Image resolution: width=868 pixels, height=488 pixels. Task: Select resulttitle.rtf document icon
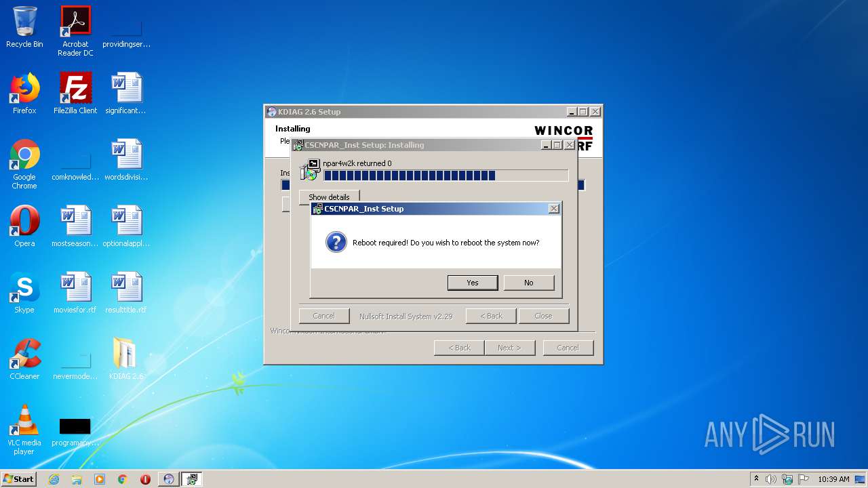tap(126, 293)
